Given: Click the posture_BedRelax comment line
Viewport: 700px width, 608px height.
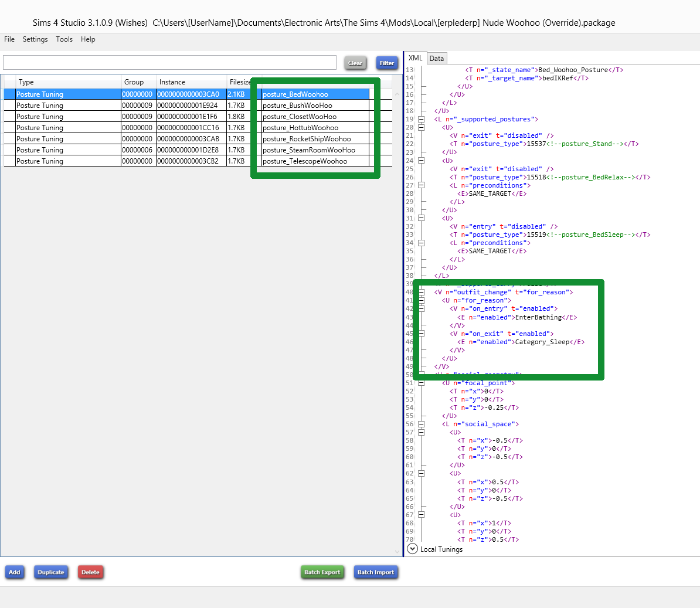Looking at the screenshot, I should pos(550,177).
